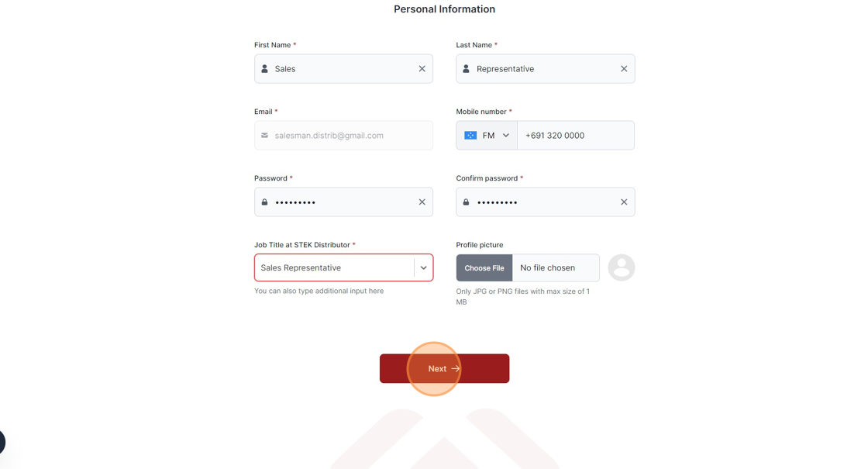Click the FM country flag icon
This screenshot has width=868, height=469.
click(470, 135)
